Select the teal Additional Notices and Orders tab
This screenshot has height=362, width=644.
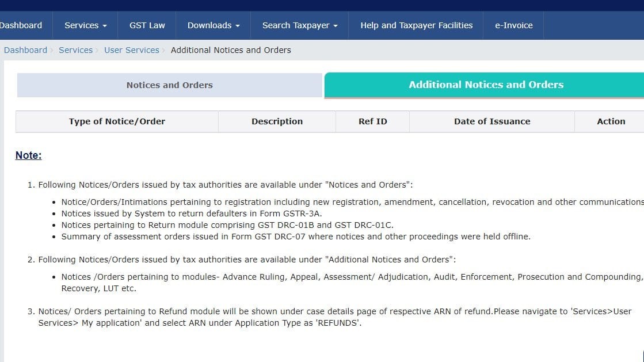coord(486,85)
